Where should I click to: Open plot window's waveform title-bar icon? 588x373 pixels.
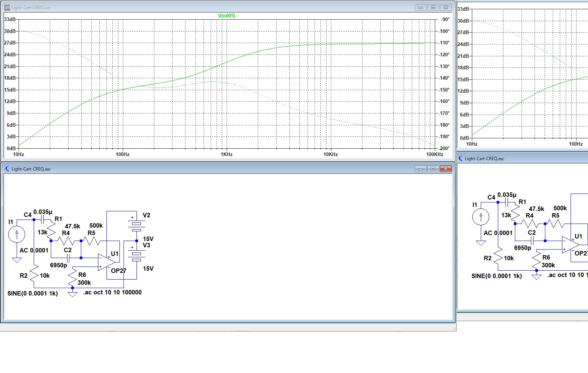[7, 7]
